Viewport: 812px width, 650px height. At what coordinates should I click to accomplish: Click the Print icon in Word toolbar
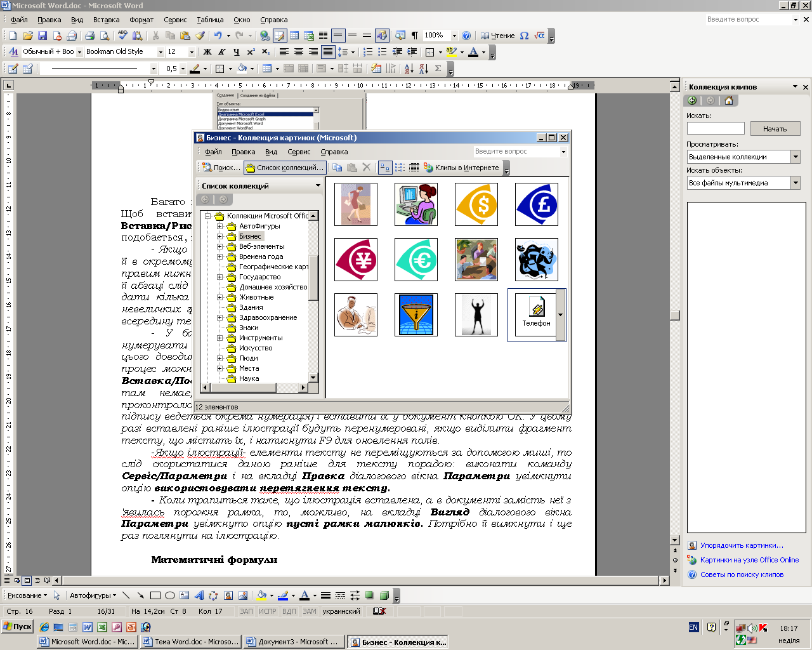89,36
